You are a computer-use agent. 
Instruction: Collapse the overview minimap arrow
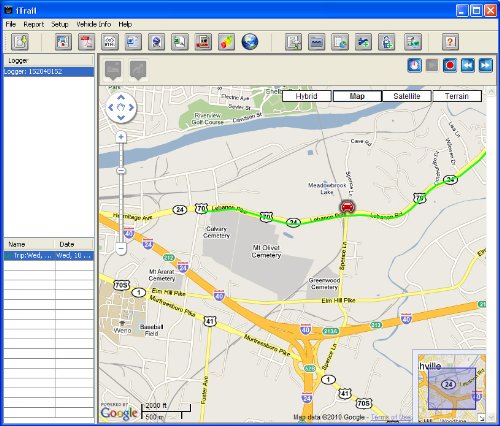[482, 418]
